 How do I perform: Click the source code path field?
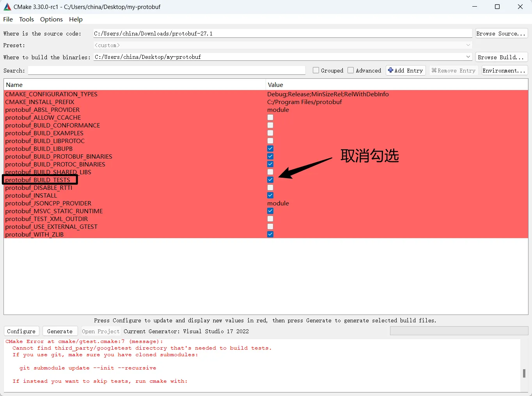coord(282,34)
